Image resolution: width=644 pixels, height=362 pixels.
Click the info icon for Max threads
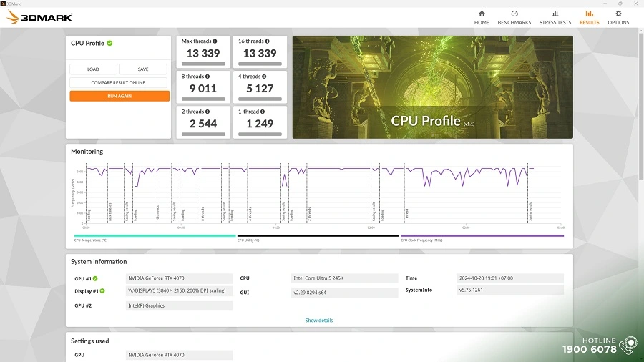[x=215, y=41]
